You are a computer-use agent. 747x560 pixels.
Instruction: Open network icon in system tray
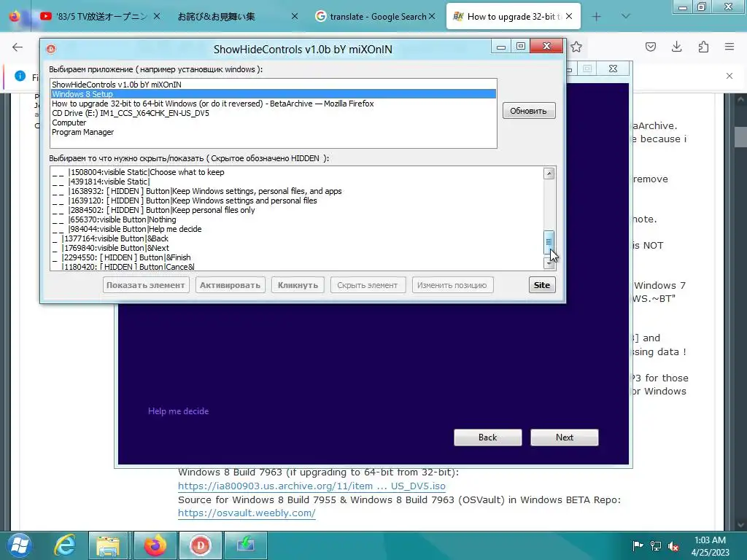[656, 545]
